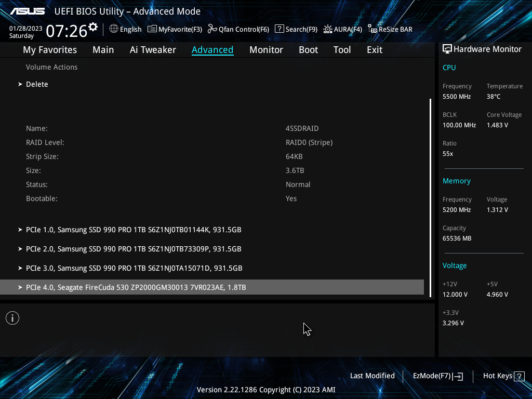Click the Hardware Monitor display icon
The image size is (532, 399).
(447, 49)
